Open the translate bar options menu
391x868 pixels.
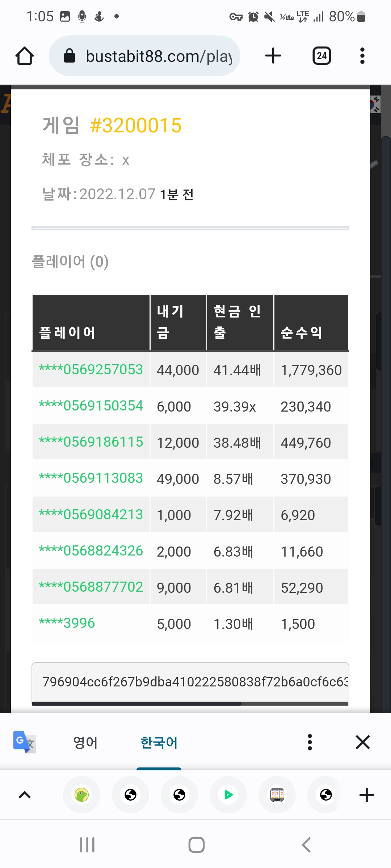click(x=310, y=742)
